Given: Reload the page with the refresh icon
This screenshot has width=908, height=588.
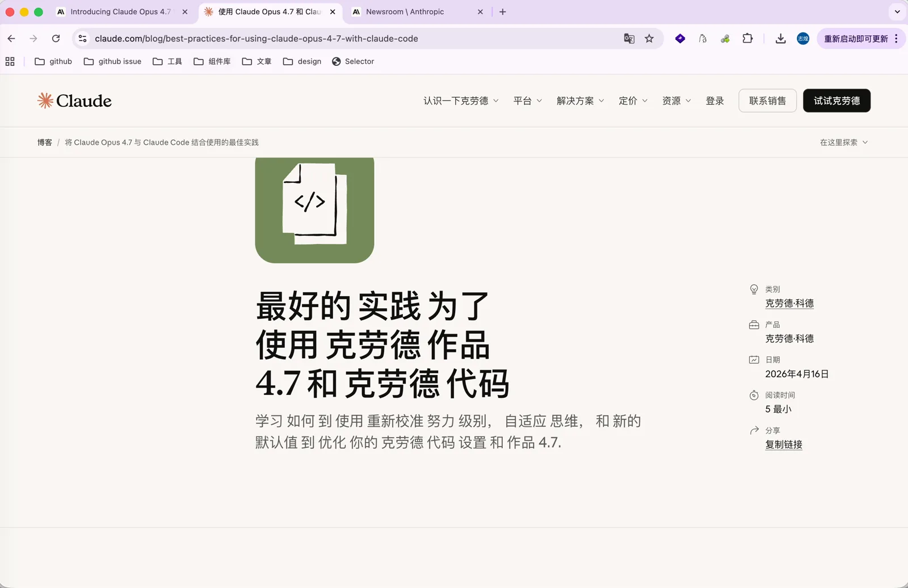Looking at the screenshot, I should (56, 39).
